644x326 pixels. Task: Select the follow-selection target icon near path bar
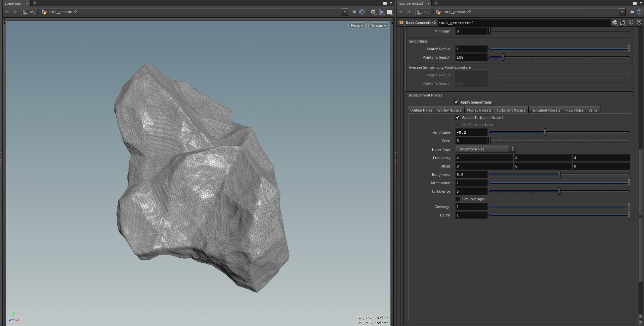pos(362,12)
